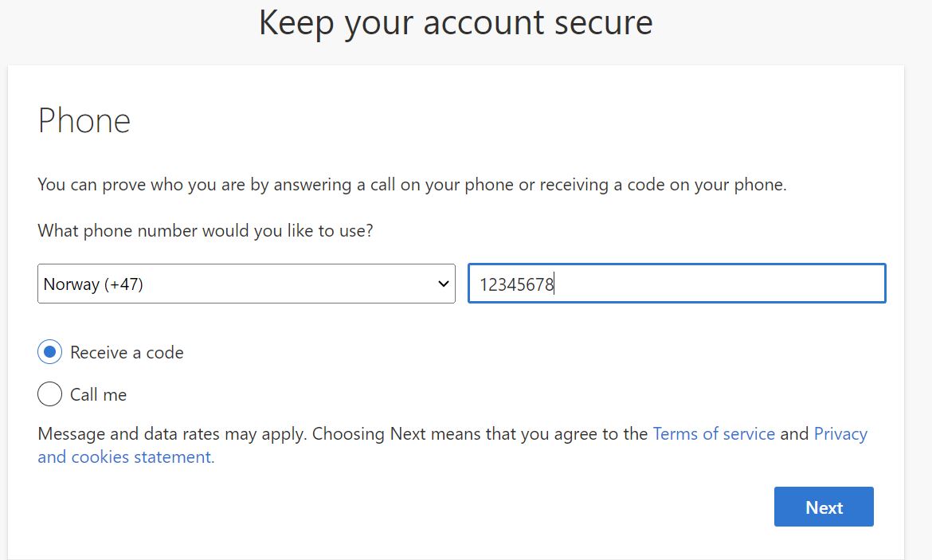
Task: Select the Call me radio button
Action: [49, 394]
